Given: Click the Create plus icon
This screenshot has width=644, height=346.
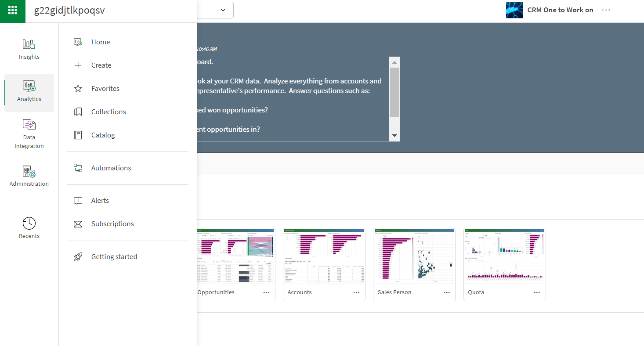Looking at the screenshot, I should [x=78, y=65].
